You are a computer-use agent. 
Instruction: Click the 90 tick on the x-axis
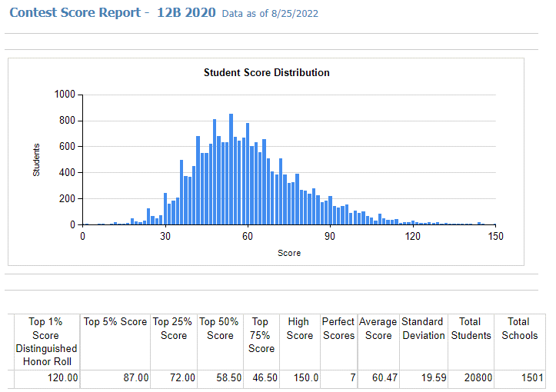coord(330,237)
